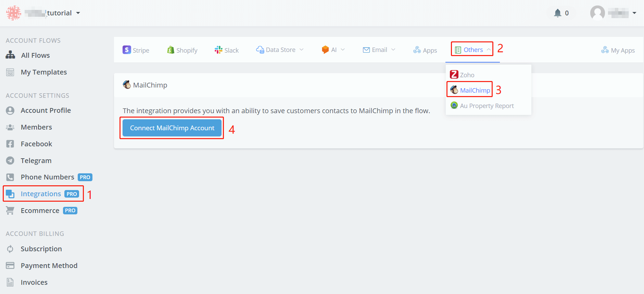Open Facebook settings
644x294 pixels.
[x=36, y=144]
